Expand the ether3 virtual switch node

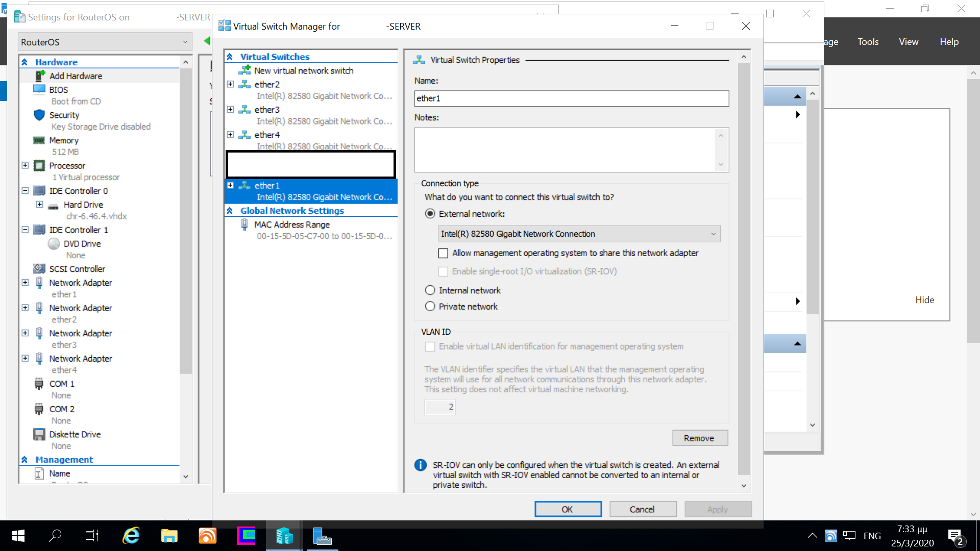[230, 110]
